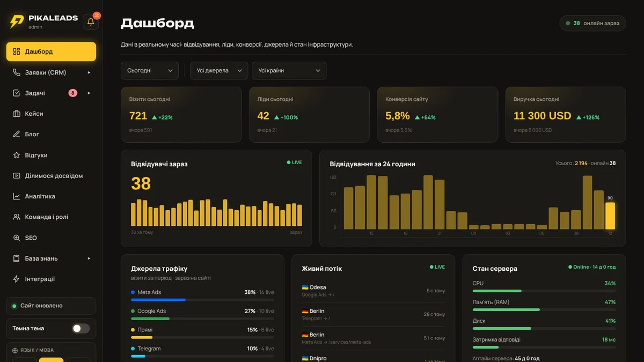Click the Сайт оновлено status box

51,306
